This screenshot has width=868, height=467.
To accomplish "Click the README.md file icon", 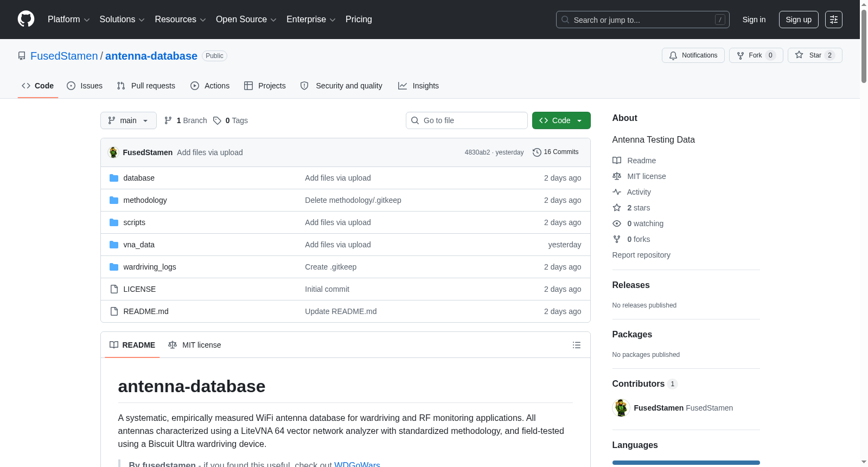I will (x=114, y=311).
